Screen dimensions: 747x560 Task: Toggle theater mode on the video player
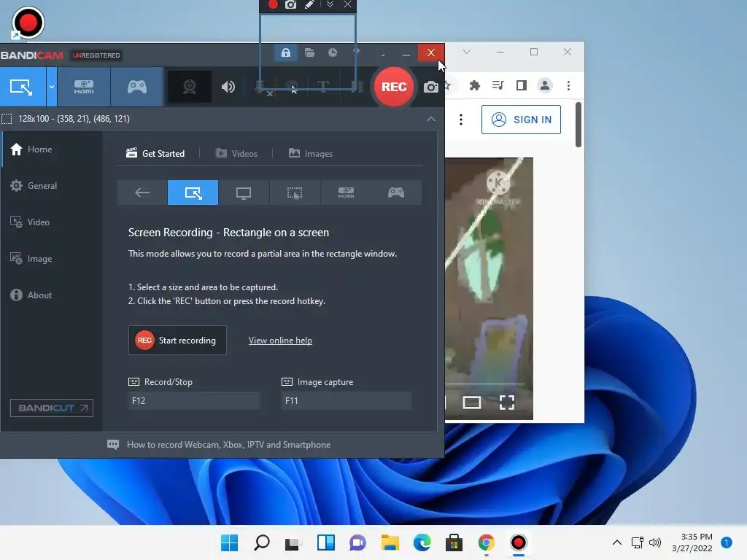(x=472, y=402)
